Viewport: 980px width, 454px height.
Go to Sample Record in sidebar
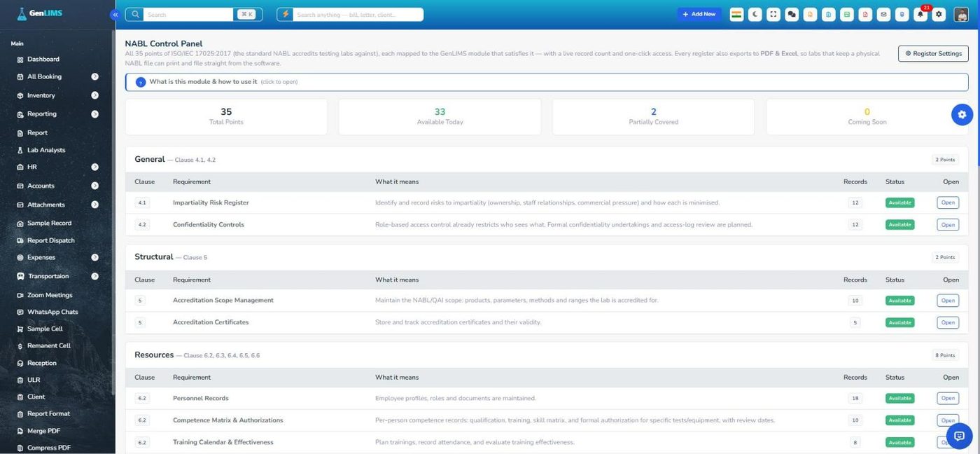tap(49, 223)
